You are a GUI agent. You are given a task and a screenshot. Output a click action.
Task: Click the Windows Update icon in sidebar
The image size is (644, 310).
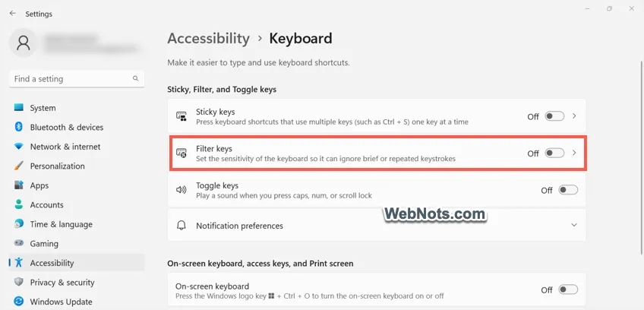point(18,302)
